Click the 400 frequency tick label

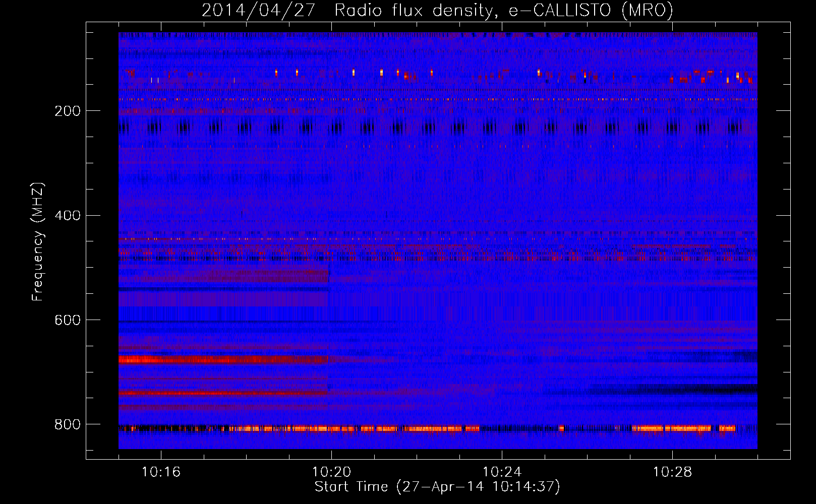68,216
